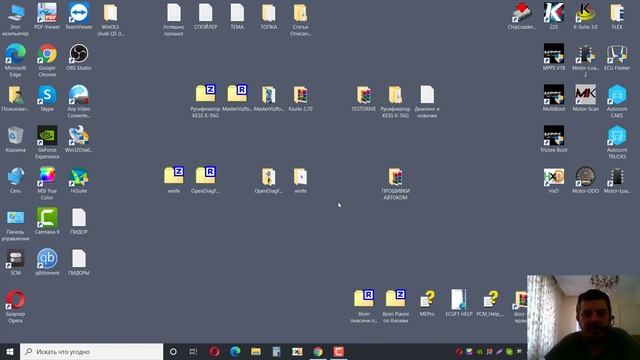640x360 pixels.
Task: Open the Motor-ODO shortcut
Action: (x=585, y=177)
